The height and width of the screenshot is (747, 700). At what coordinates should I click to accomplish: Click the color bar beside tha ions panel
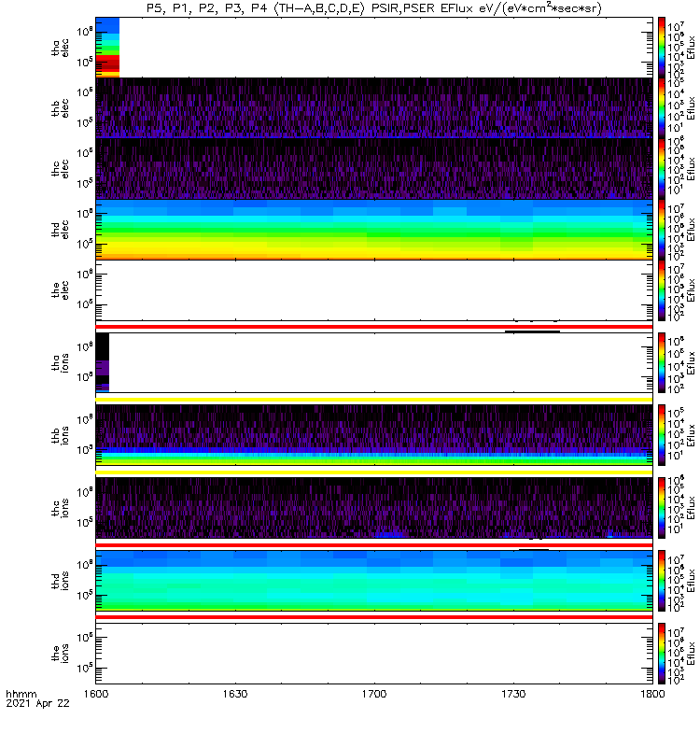coord(662,362)
